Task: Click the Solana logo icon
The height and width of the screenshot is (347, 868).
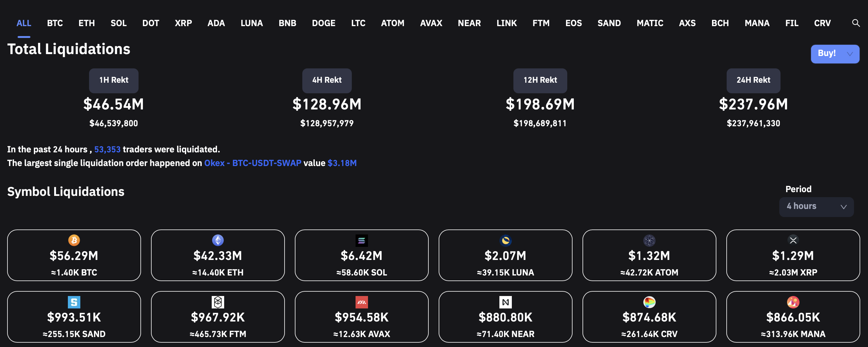Action: tap(361, 240)
